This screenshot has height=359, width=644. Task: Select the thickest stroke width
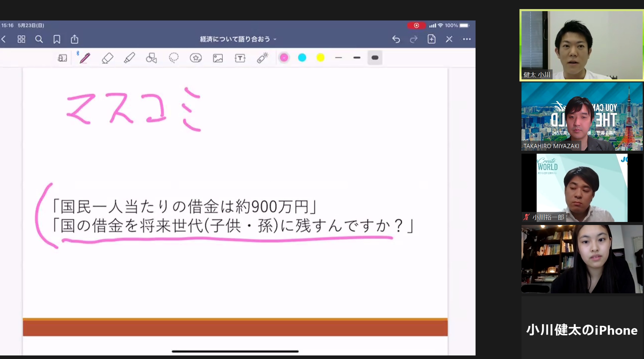pos(375,58)
